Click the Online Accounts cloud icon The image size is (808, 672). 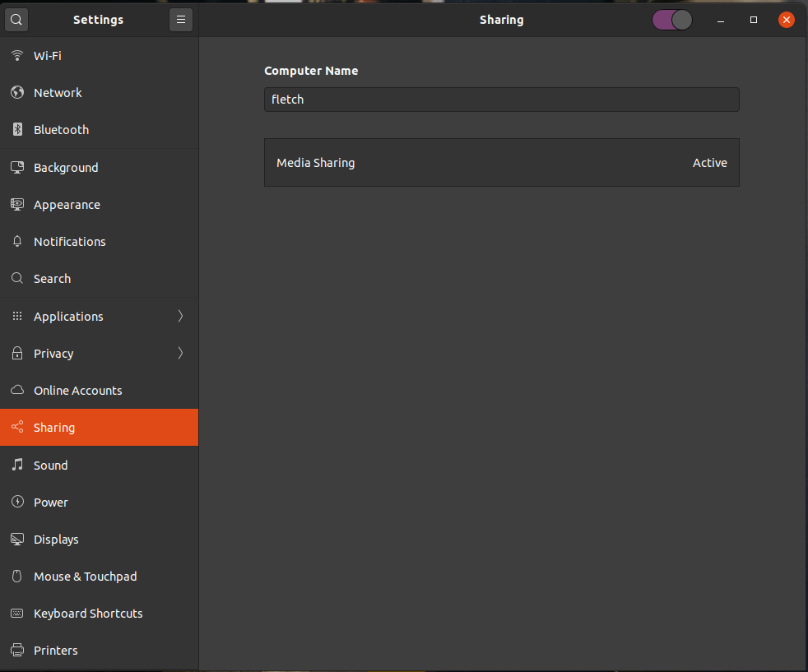pos(16,391)
